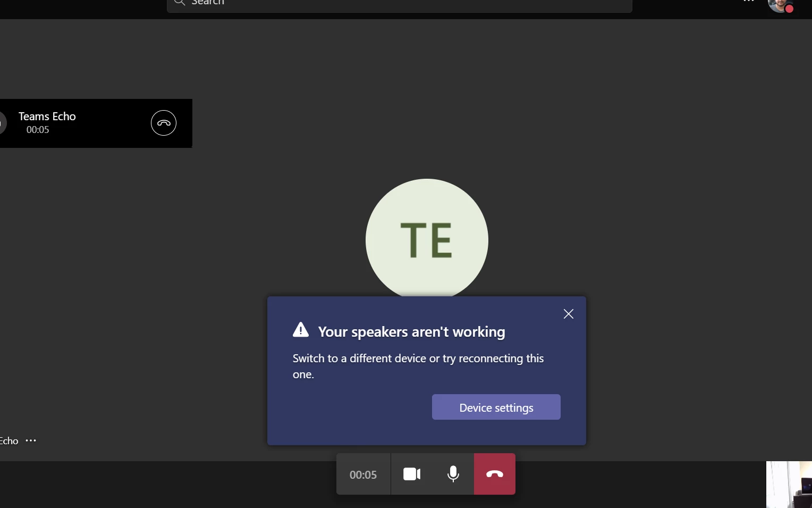Open settings and more ellipsis in title bar

click(749, 2)
